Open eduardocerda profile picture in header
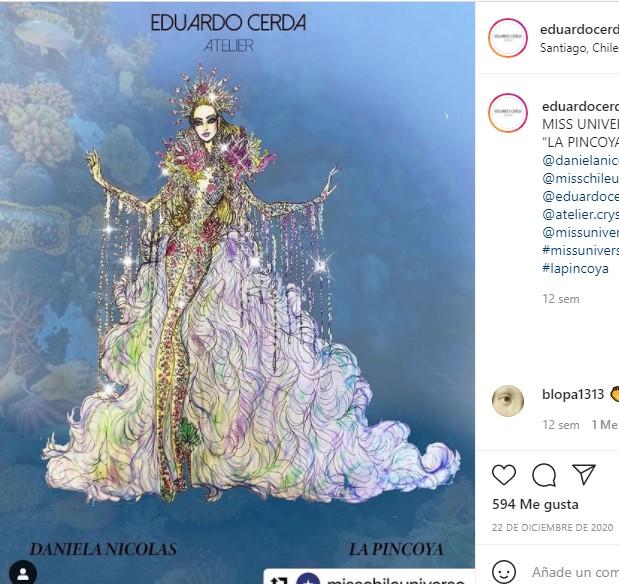The image size is (619, 584). pos(508,38)
